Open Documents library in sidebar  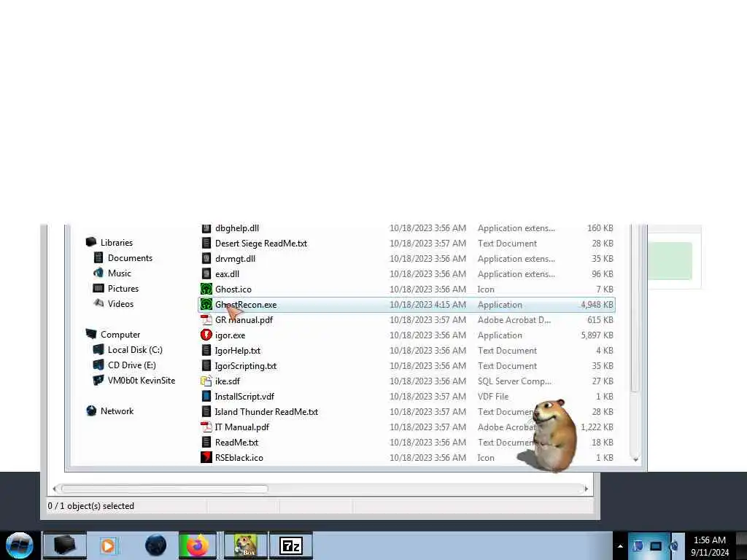[130, 257]
